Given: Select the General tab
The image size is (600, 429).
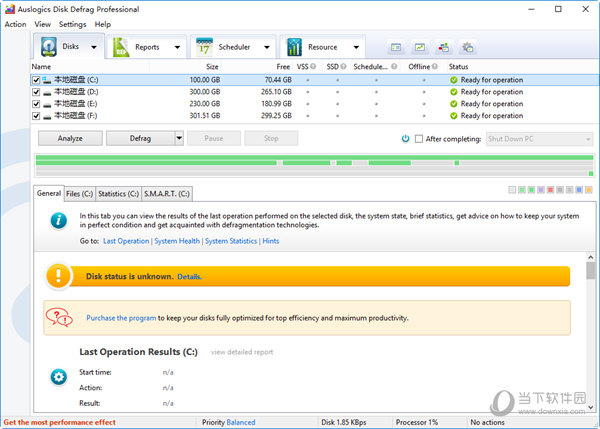Looking at the screenshot, I should click(49, 193).
